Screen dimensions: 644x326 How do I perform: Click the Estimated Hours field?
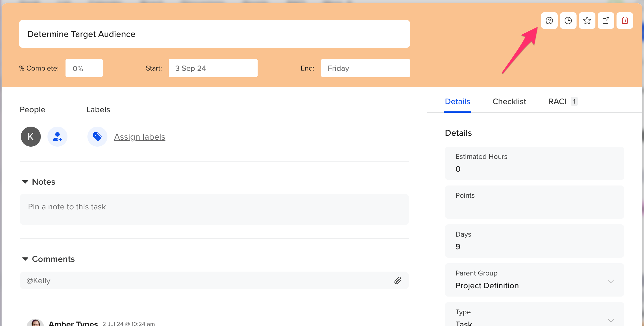pyautogui.click(x=534, y=164)
